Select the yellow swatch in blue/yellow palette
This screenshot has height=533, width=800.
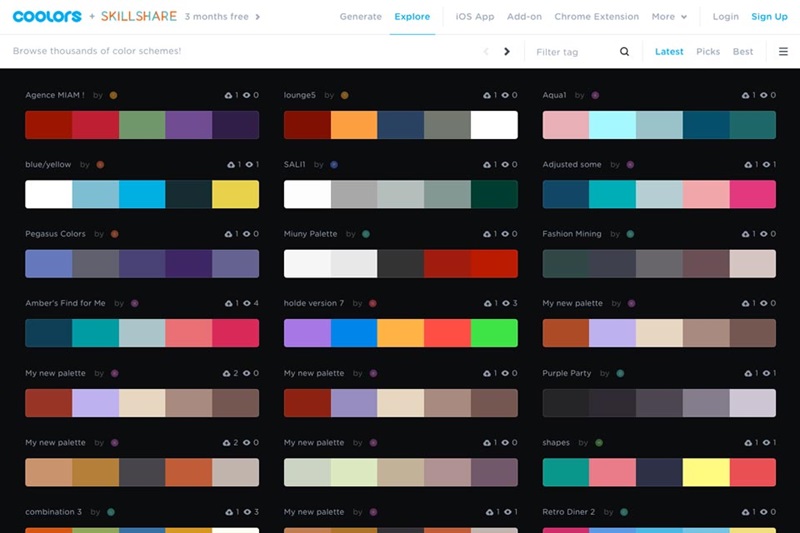coord(235,194)
